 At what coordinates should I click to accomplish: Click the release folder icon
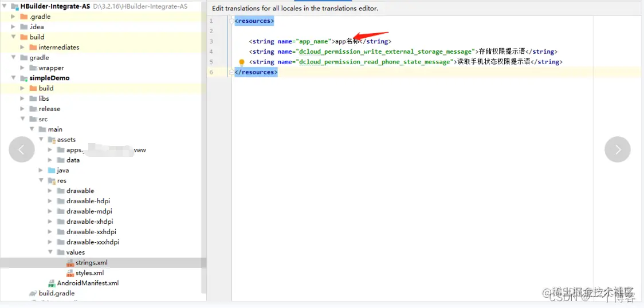tap(33, 109)
